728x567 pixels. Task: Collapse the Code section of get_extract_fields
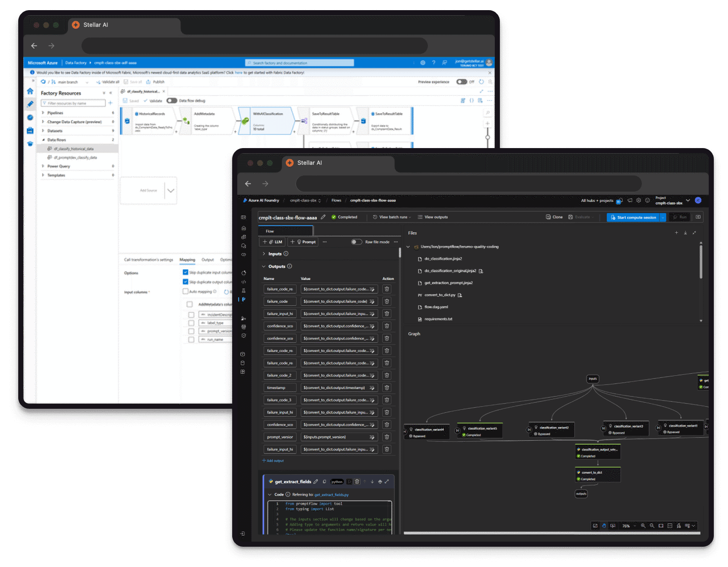[x=270, y=494]
